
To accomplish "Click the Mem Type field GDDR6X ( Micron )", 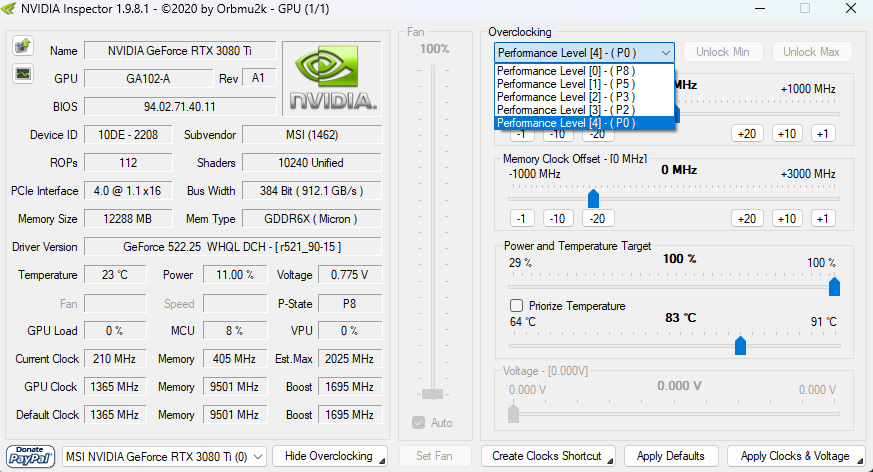I will (312, 219).
